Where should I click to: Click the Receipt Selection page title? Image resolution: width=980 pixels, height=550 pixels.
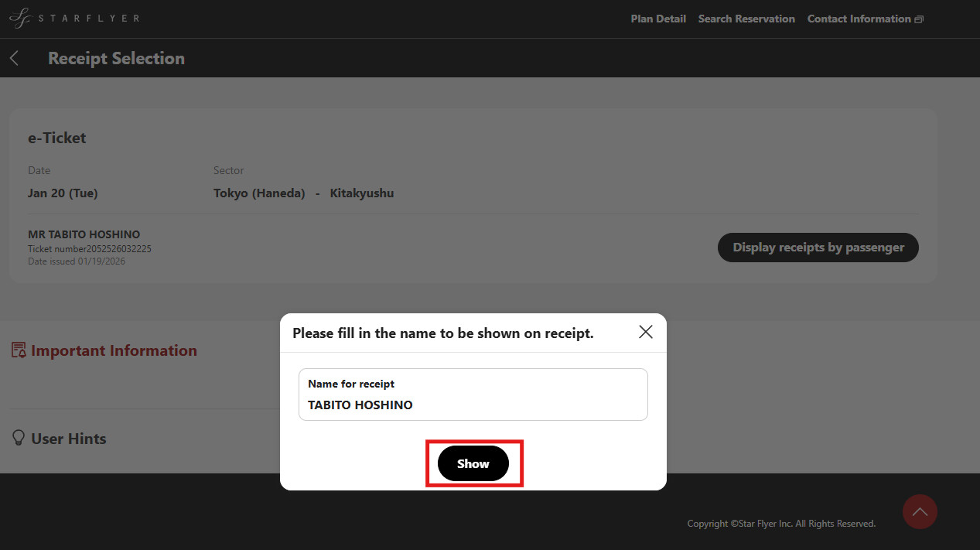tap(116, 58)
